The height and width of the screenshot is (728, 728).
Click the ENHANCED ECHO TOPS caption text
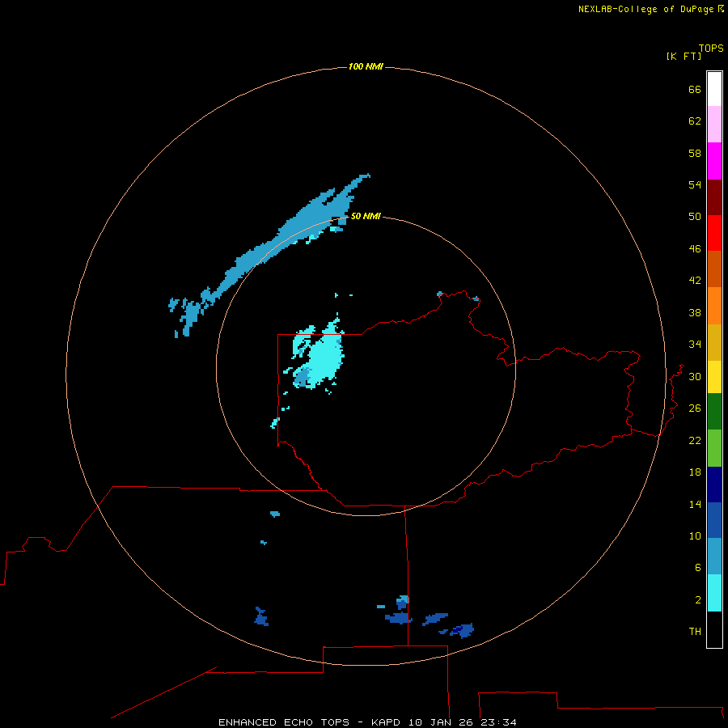tap(284, 722)
